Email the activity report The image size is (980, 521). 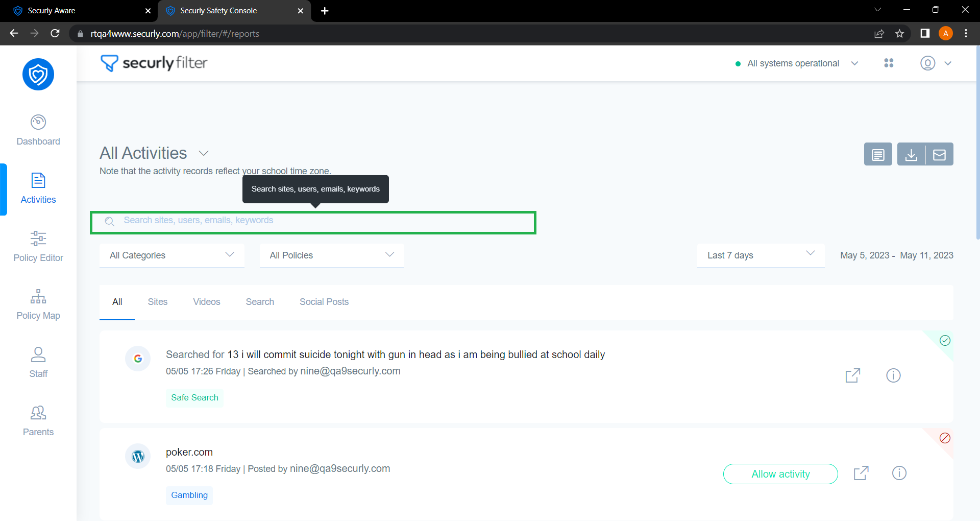(939, 154)
